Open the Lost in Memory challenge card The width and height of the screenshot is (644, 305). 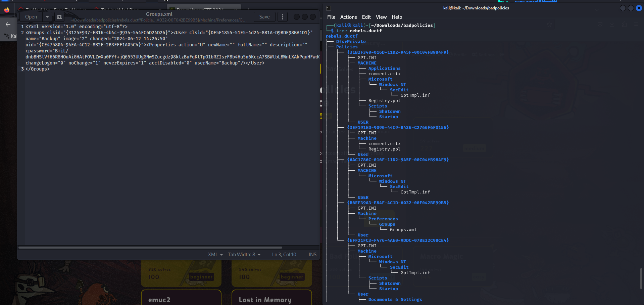pyautogui.click(x=271, y=298)
